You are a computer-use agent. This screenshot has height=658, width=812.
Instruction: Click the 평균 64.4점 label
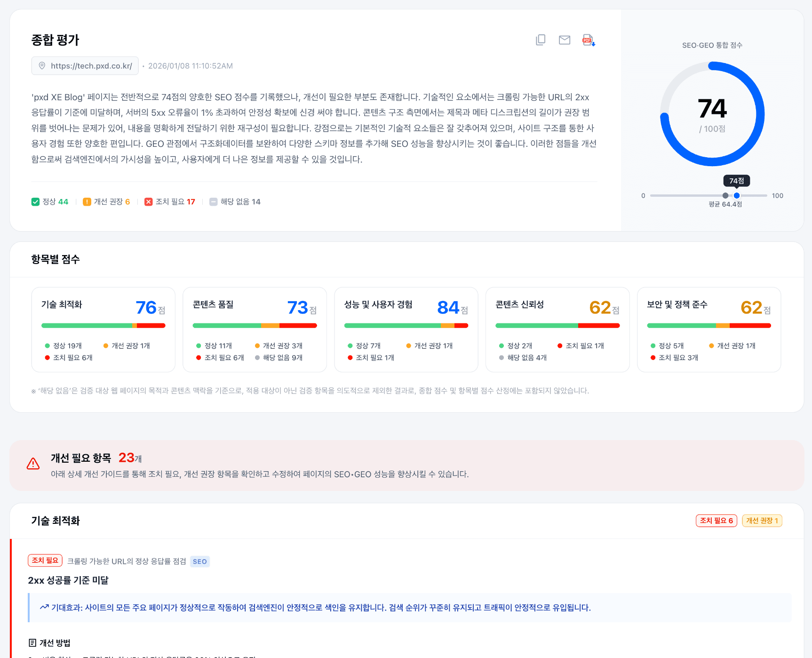(725, 204)
